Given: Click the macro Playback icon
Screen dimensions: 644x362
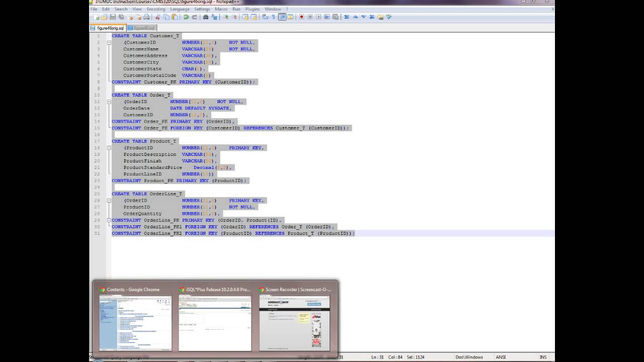Looking at the screenshot, I should point(318,17).
